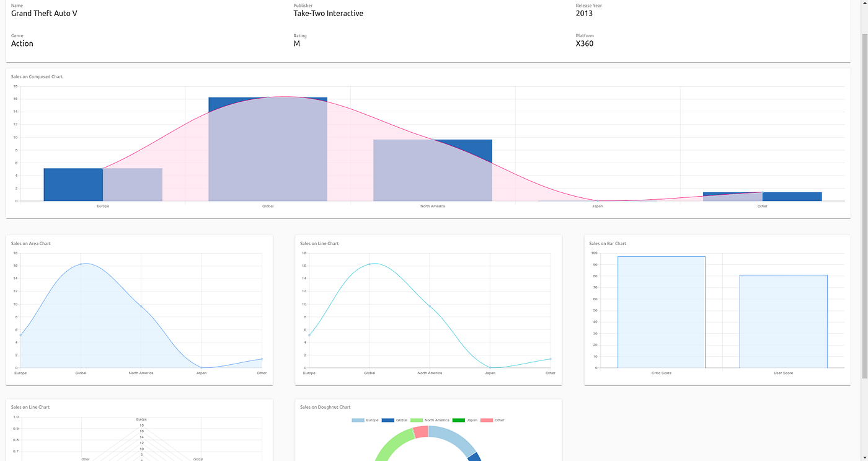Image resolution: width=868 pixels, height=461 pixels.
Task: Toggle Japan in the doughnut chart legend
Action: (x=465, y=420)
